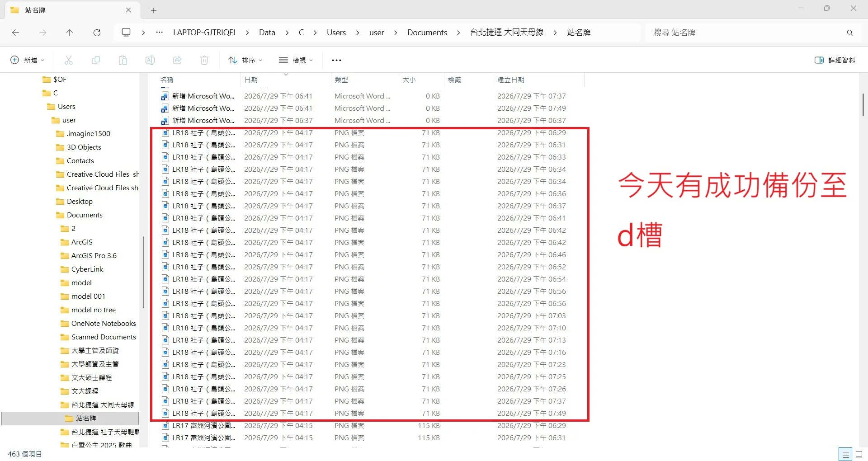
Task: Navigate to Users in breadcrumb
Action: (336, 33)
